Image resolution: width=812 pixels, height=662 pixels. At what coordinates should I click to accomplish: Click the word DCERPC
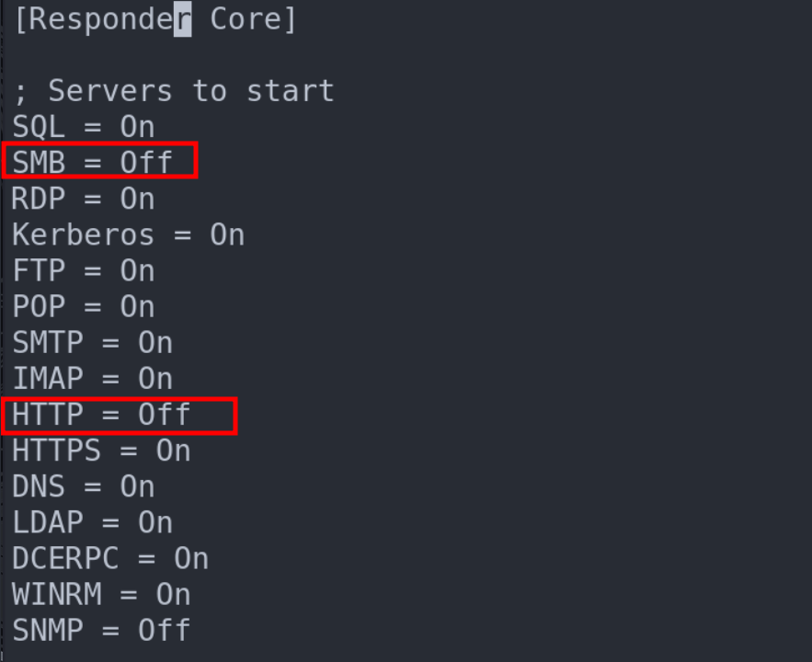(65, 558)
